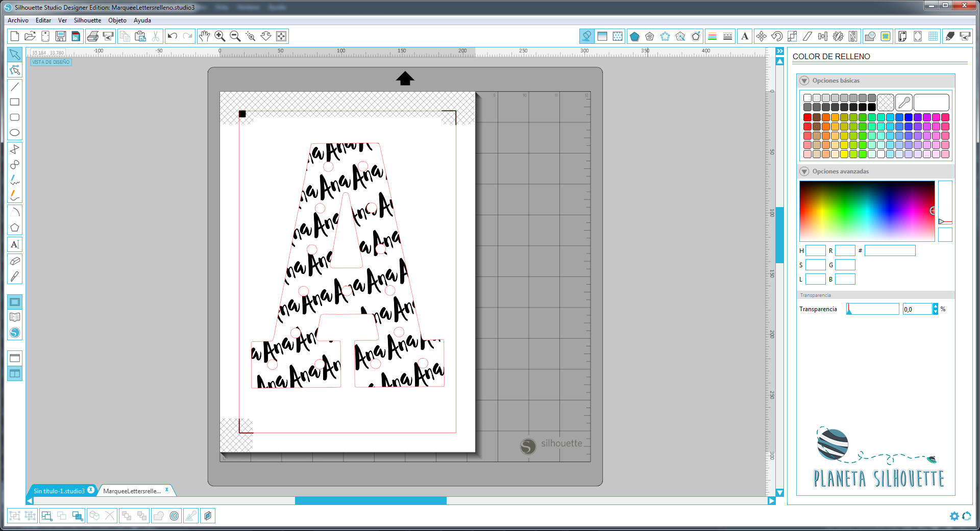
Task: Select the Eraser tool
Action: [15, 261]
